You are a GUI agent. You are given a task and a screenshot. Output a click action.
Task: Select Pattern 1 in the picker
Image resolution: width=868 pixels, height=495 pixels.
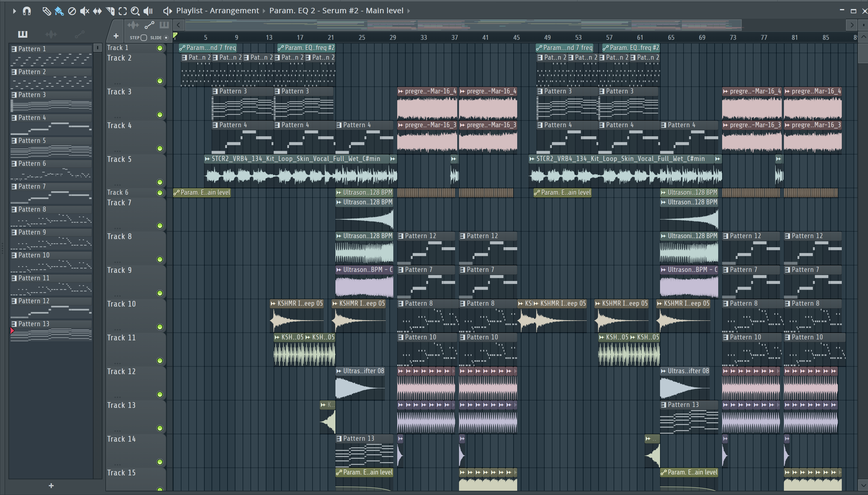click(51, 55)
